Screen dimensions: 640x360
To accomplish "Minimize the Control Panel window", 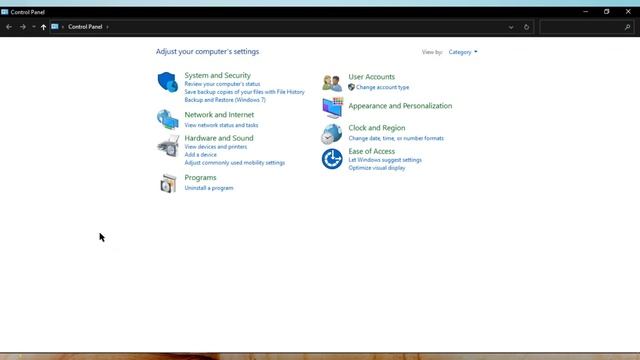I will coord(586,12).
